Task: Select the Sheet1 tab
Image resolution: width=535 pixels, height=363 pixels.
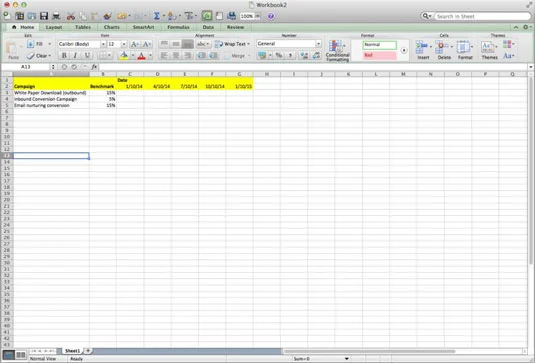Action: [72, 351]
